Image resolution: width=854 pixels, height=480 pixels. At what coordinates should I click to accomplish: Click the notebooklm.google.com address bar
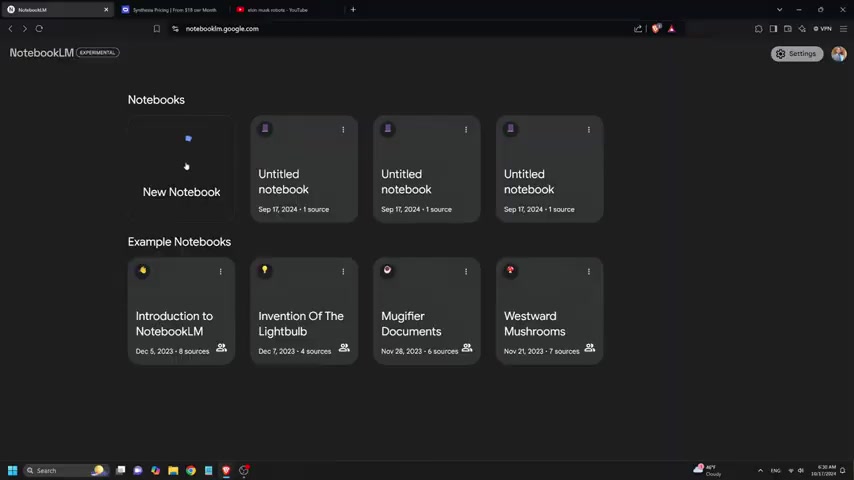tap(222, 29)
